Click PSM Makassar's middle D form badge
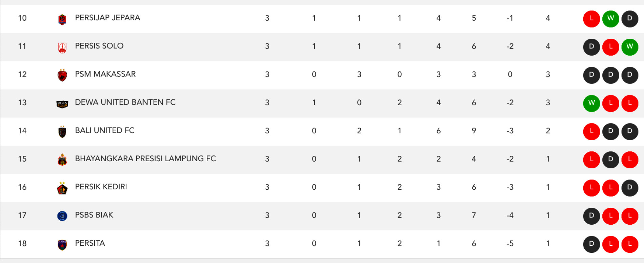This screenshot has height=263, width=644. tap(611, 75)
